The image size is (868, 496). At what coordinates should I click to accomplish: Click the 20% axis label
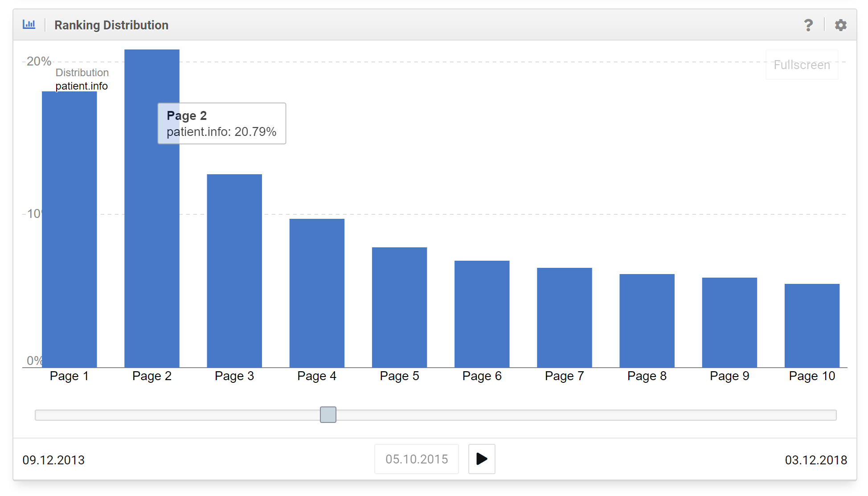click(x=39, y=61)
